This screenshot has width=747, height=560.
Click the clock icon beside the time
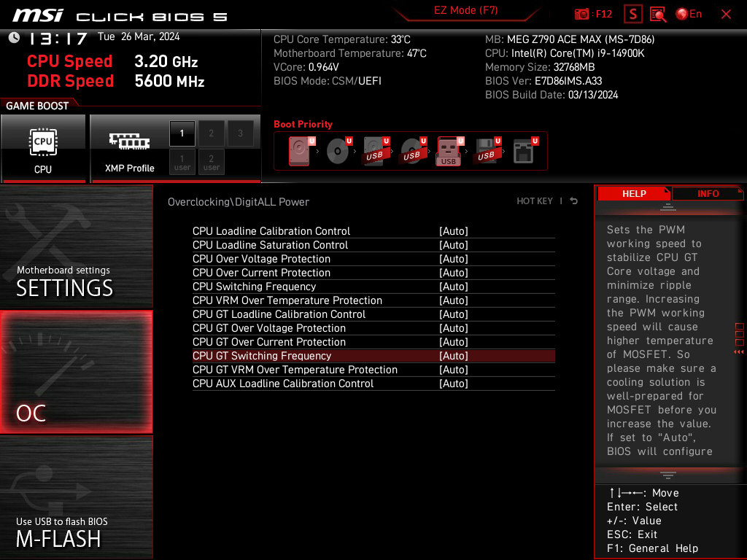[x=15, y=38]
